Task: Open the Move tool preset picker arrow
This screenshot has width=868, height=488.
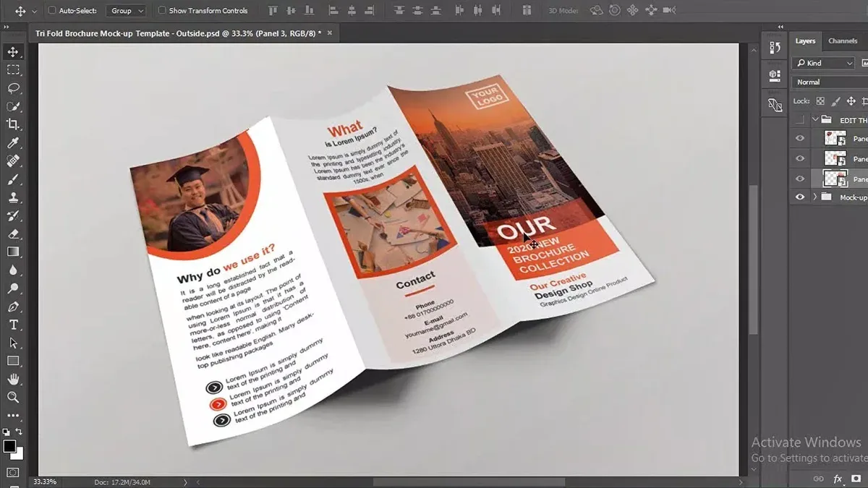Action: 34,12
